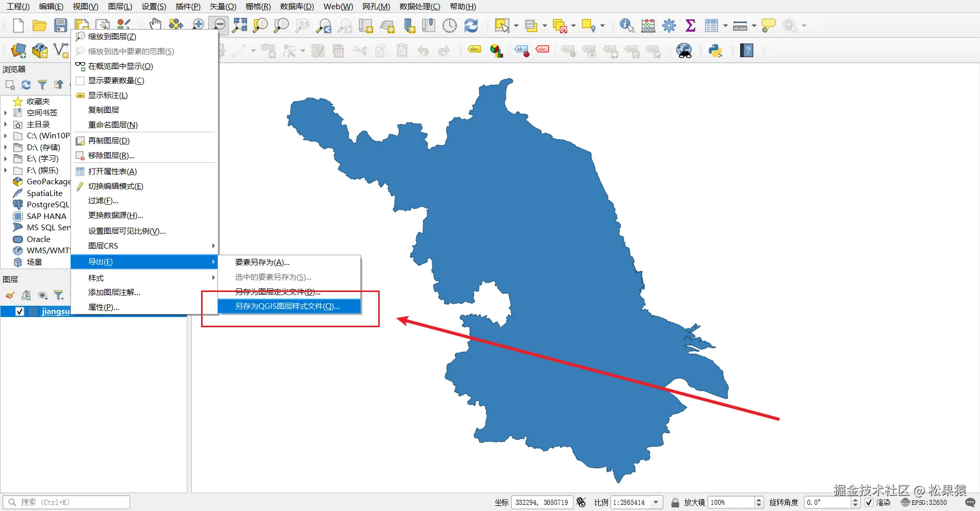The width and height of the screenshot is (980, 511).
Task: Open the field calculator abacus icon
Action: 648,26
